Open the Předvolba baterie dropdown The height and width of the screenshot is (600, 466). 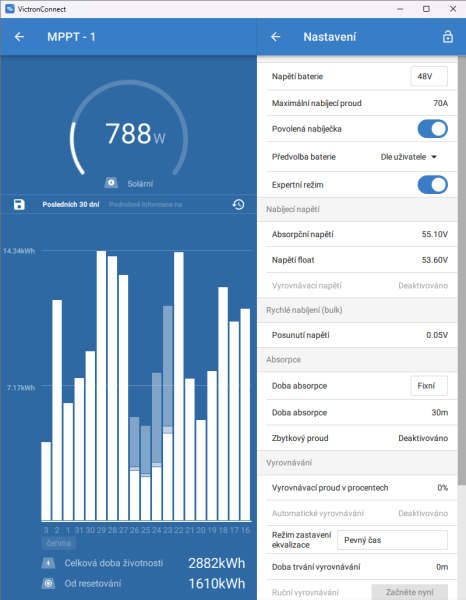point(409,157)
